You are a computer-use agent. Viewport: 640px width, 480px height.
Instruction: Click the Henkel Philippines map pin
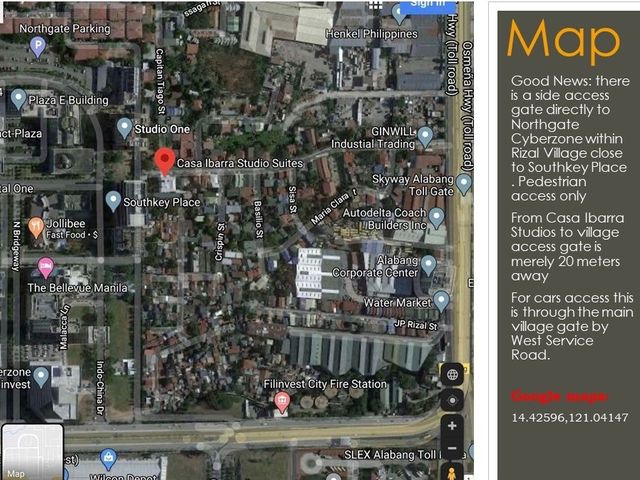click(x=399, y=14)
